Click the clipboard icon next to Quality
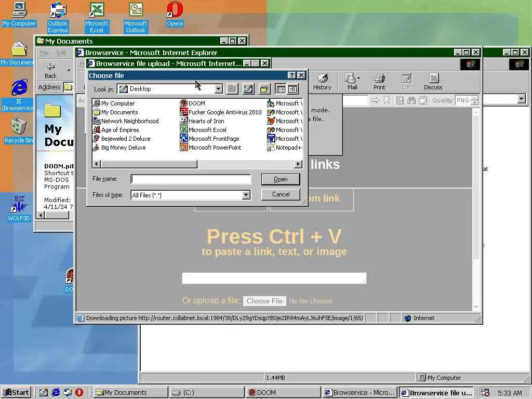 (423, 100)
